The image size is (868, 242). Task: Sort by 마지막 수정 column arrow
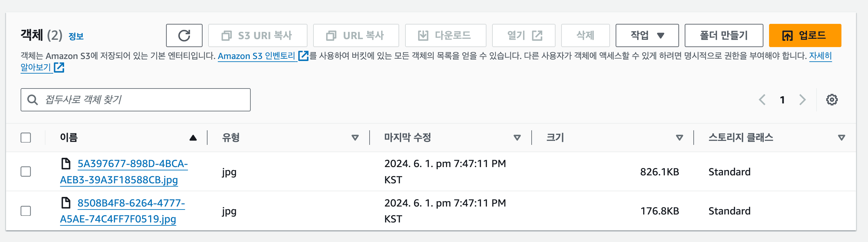click(517, 138)
